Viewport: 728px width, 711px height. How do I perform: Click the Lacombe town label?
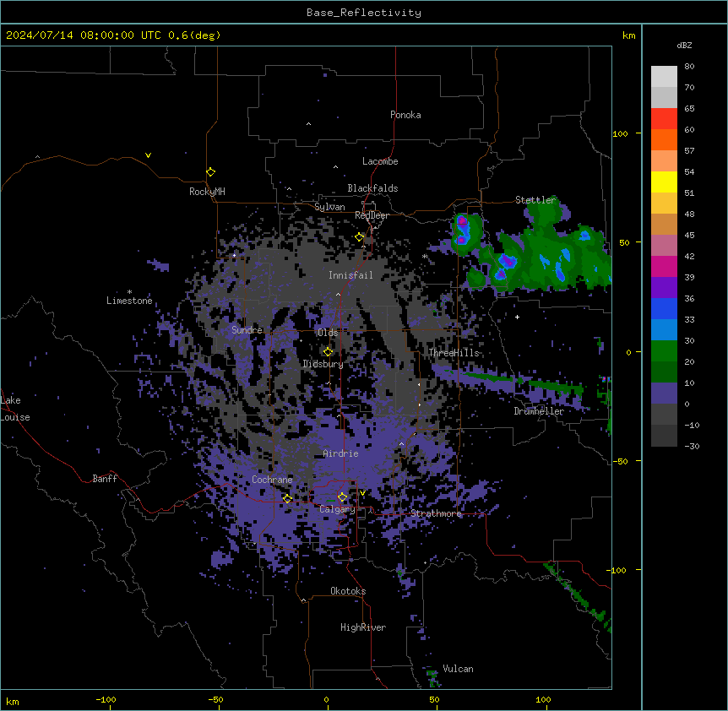point(380,161)
